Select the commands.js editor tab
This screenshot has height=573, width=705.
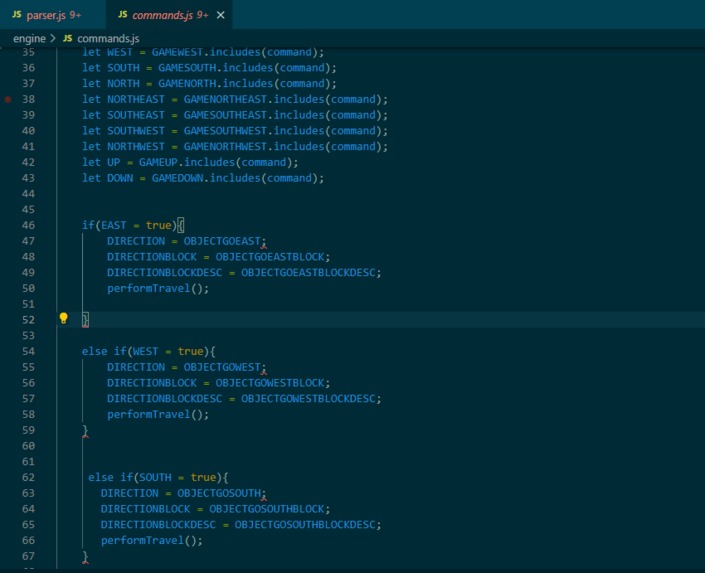pyautogui.click(x=170, y=15)
